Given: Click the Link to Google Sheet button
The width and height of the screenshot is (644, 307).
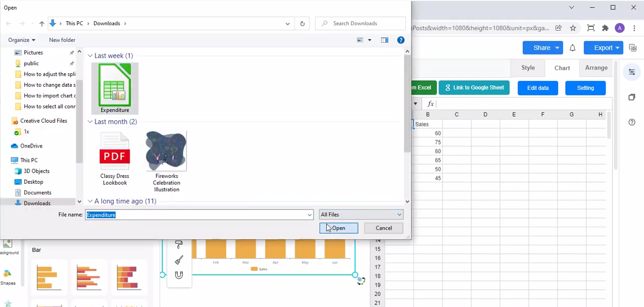Looking at the screenshot, I should [474, 88].
